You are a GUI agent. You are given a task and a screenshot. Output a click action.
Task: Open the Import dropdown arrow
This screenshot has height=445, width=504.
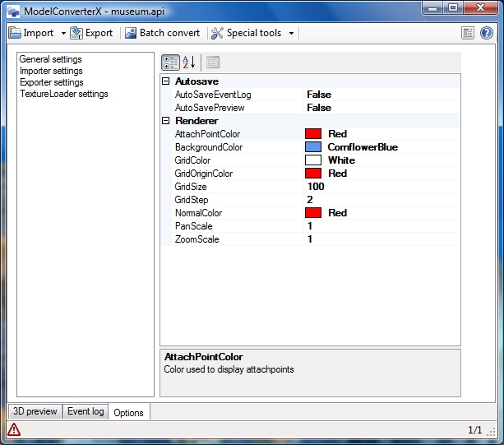(63, 34)
